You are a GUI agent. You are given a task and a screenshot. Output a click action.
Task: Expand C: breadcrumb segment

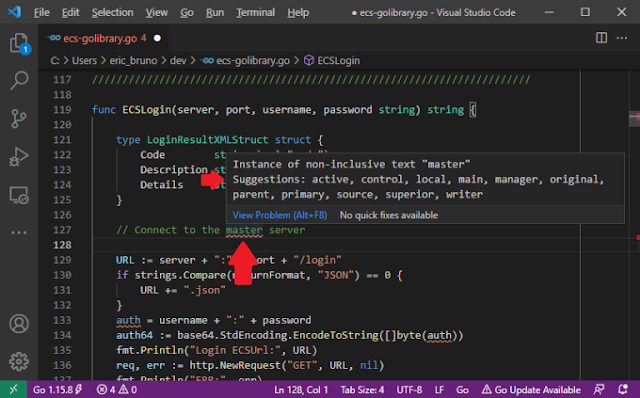pyautogui.click(x=54, y=61)
